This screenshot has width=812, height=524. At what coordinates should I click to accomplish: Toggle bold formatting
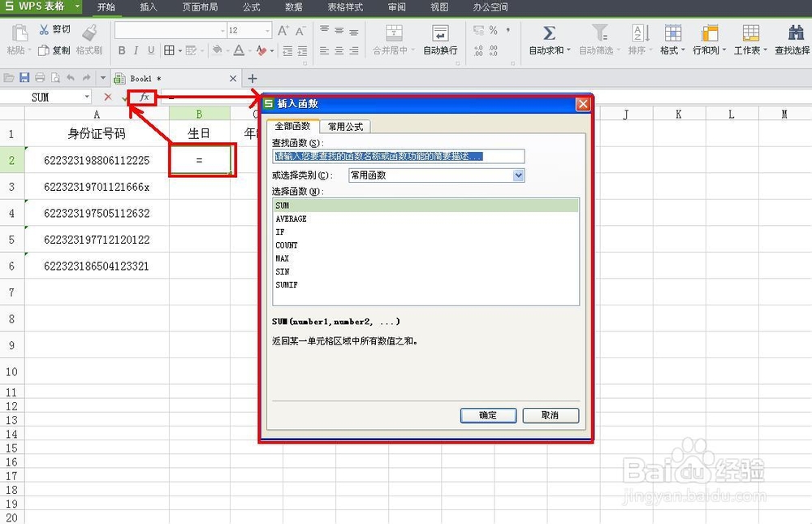(x=121, y=50)
